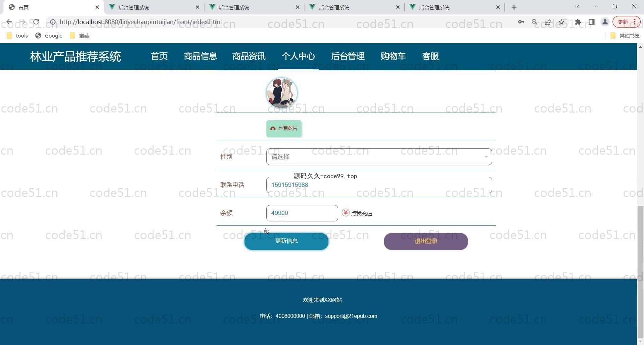Toggle the browser side panel icon

coord(591,22)
